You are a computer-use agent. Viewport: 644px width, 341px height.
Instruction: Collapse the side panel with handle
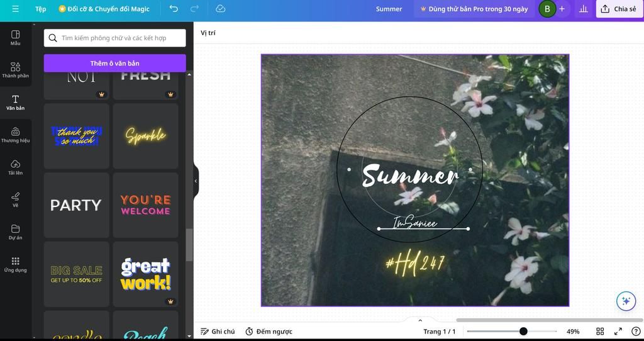click(196, 181)
